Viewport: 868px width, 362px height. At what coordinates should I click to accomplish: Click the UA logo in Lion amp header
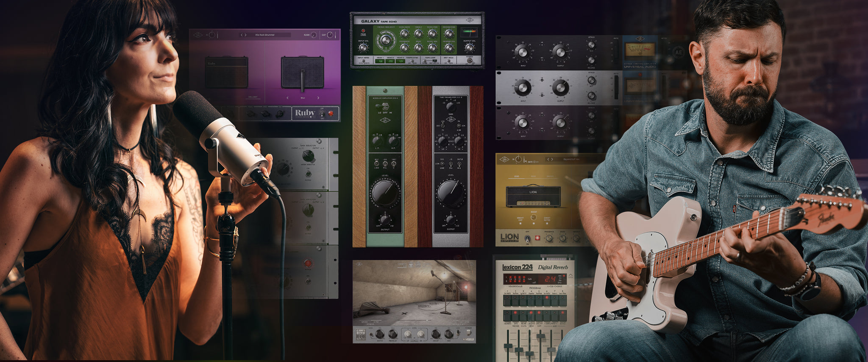[x=504, y=160]
